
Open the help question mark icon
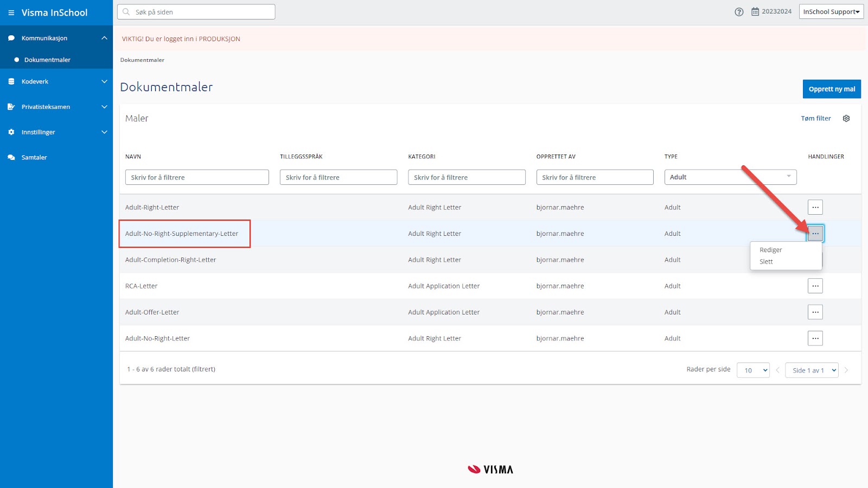coord(739,12)
